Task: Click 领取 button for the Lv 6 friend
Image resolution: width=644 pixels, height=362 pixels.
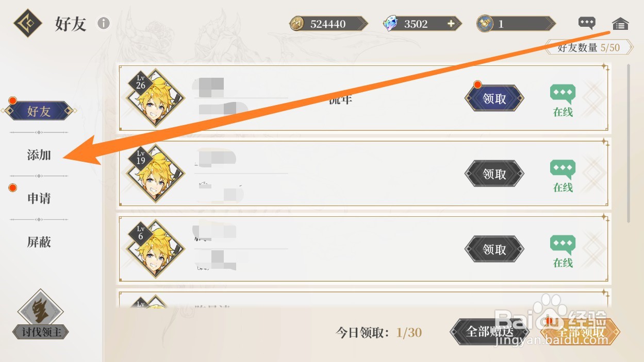Action: click(x=494, y=249)
